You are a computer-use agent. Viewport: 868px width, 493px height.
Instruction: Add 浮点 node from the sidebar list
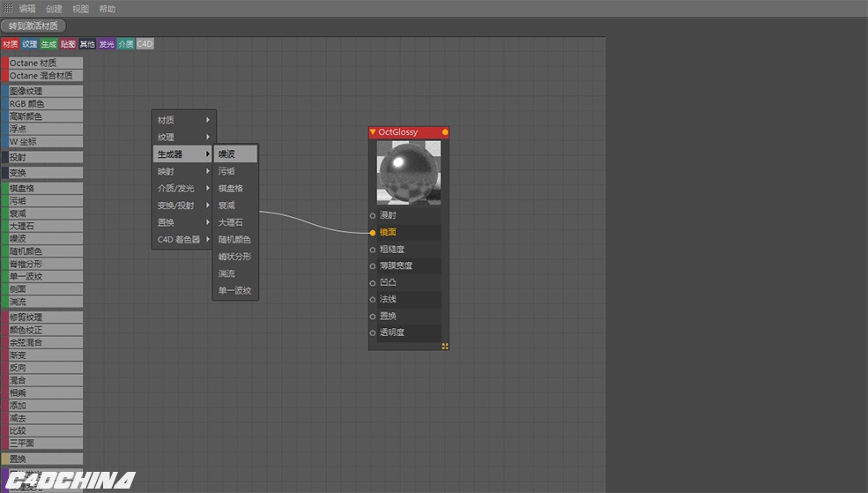pos(42,129)
